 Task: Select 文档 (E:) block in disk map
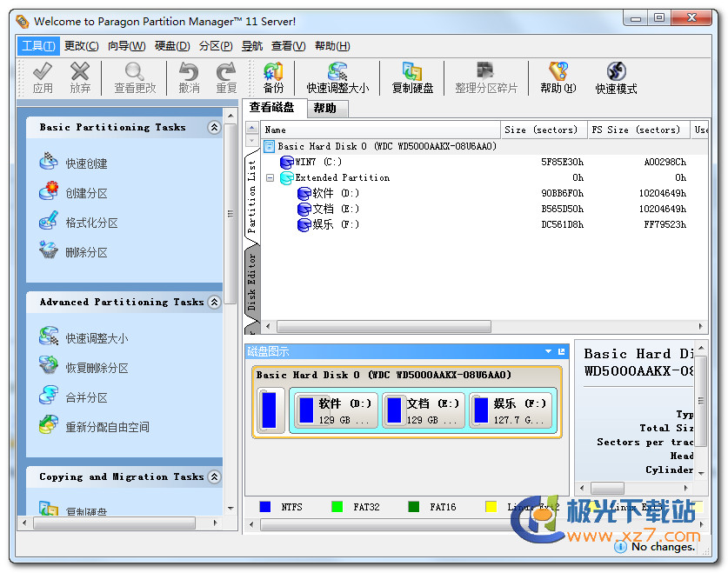pyautogui.click(x=423, y=410)
